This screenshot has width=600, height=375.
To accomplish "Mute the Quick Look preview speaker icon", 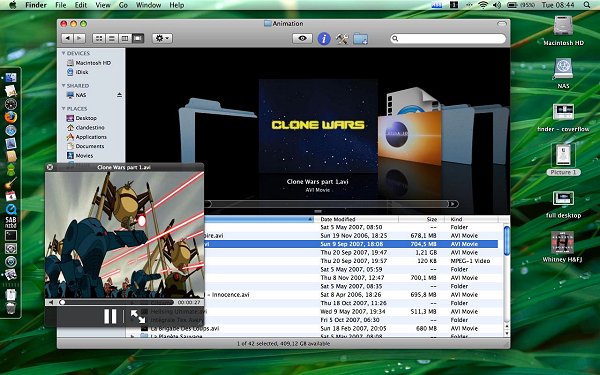I will point(51,302).
